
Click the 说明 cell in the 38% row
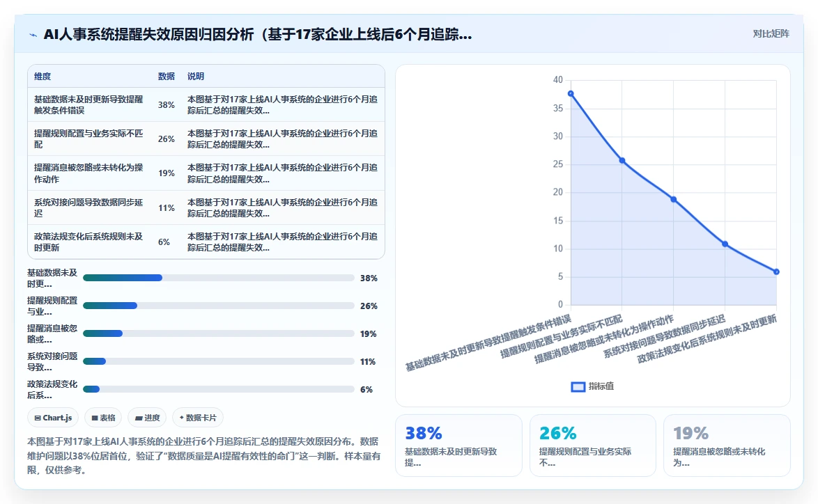[x=282, y=104]
